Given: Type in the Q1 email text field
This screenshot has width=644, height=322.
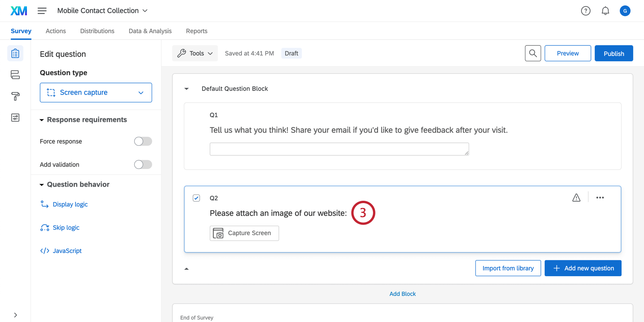Looking at the screenshot, I should [x=339, y=149].
